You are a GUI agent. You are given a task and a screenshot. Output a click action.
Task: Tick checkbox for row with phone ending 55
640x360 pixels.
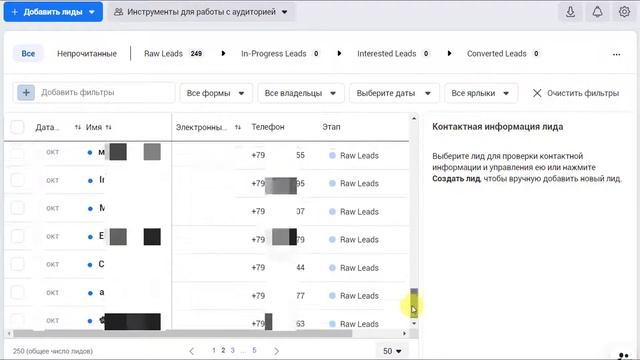pos(17,153)
